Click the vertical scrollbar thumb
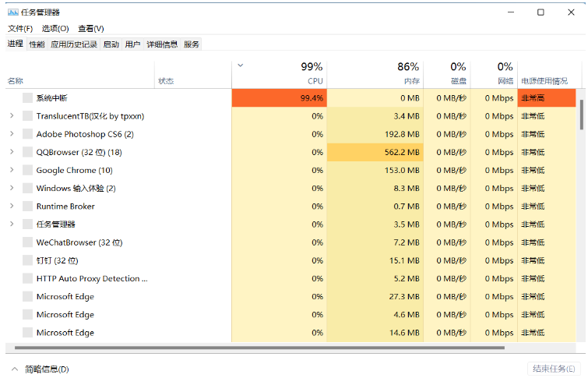This screenshot has width=588, height=378. coord(582,115)
